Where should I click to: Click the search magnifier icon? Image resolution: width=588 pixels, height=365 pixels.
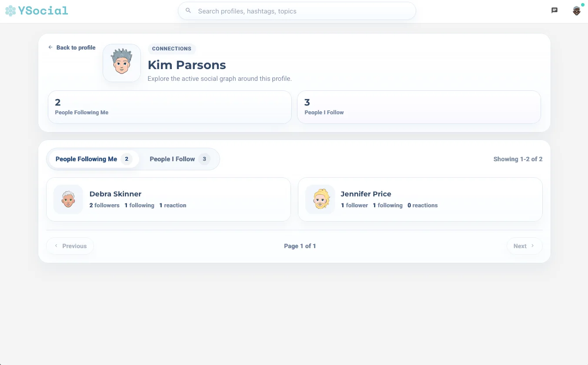pyautogui.click(x=188, y=11)
